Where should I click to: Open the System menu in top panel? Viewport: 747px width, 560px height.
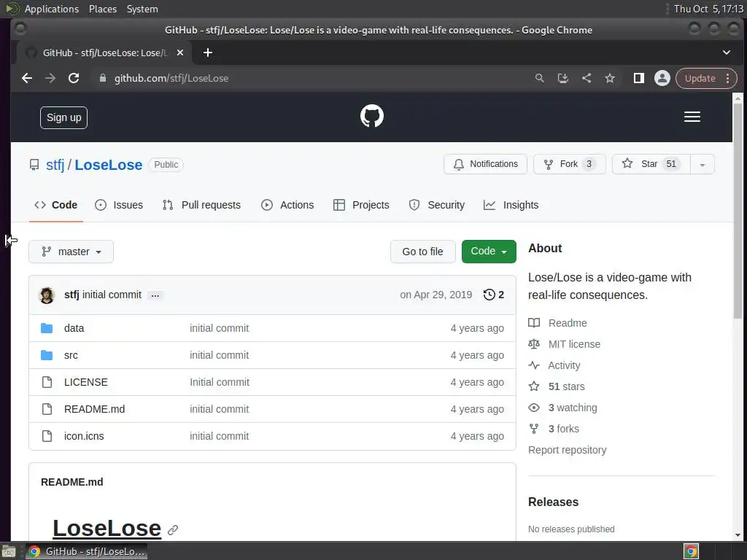pyautogui.click(x=142, y=9)
